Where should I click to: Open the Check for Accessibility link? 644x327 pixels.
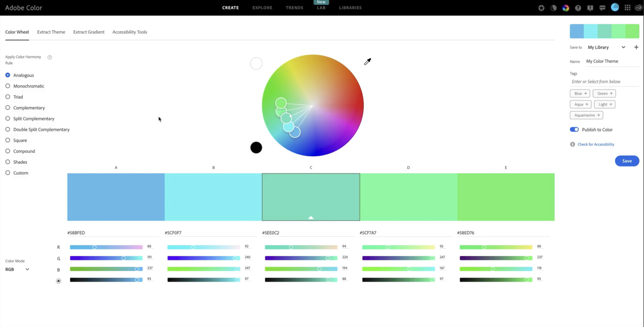tap(596, 144)
